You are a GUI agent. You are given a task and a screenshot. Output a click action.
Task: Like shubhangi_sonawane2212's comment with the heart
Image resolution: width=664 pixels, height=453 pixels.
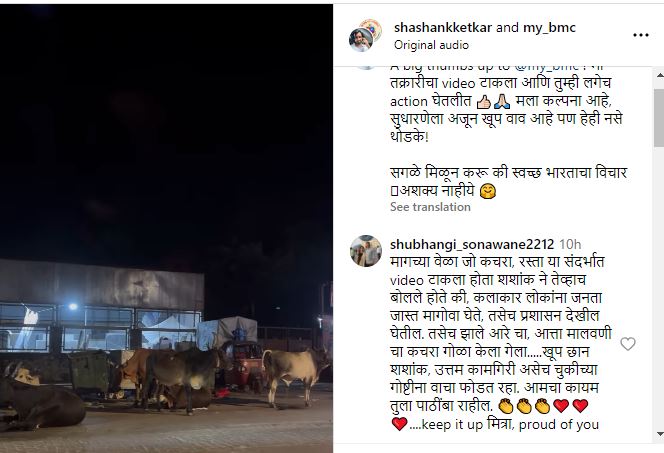[628, 344]
